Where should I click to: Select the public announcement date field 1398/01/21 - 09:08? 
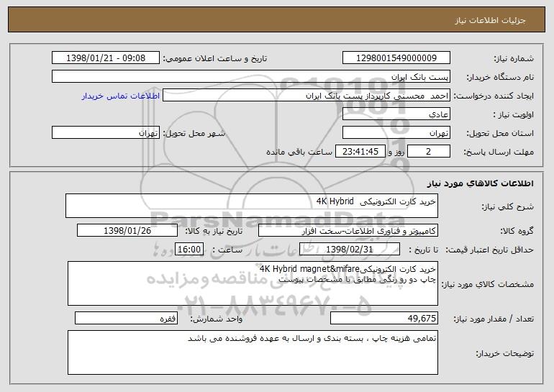coord(106,58)
